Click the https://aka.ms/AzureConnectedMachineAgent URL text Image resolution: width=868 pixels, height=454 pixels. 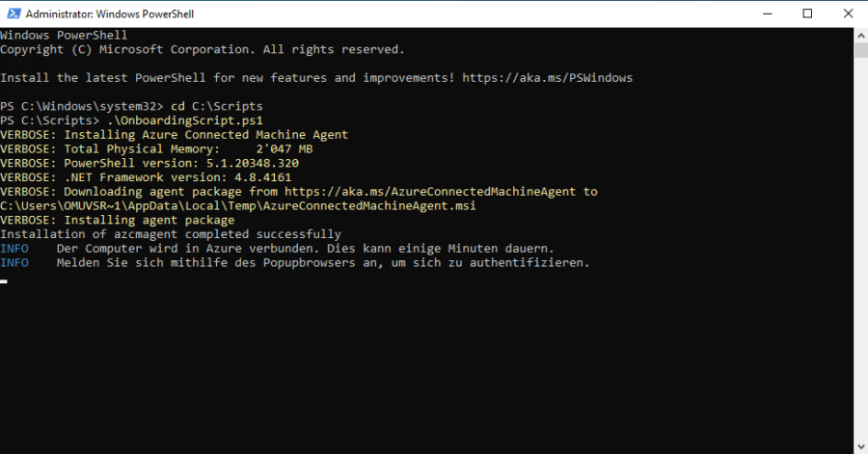pyautogui.click(x=430, y=192)
